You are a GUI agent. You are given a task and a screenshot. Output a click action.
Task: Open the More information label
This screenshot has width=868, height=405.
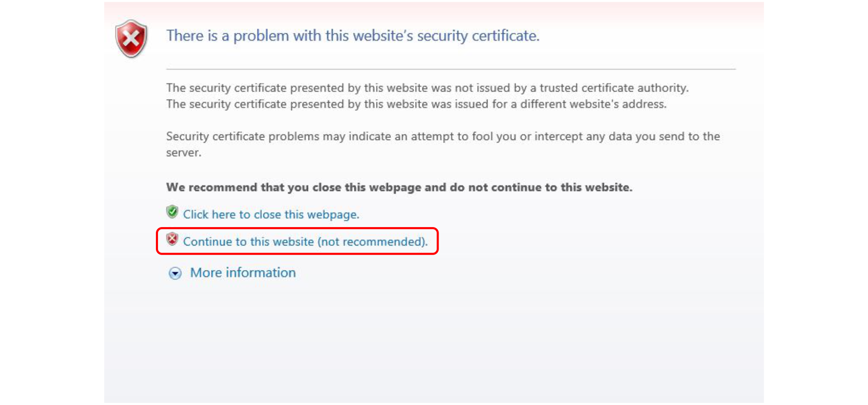tap(243, 272)
